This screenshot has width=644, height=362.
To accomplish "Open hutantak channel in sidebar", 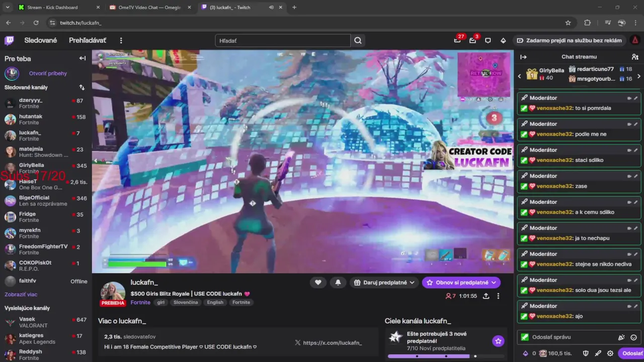I will [46, 119].
